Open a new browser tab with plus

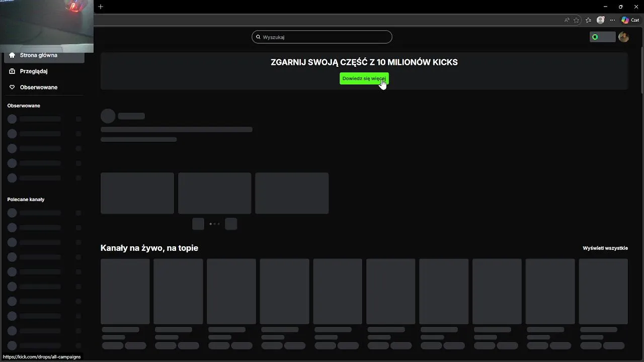click(x=101, y=7)
